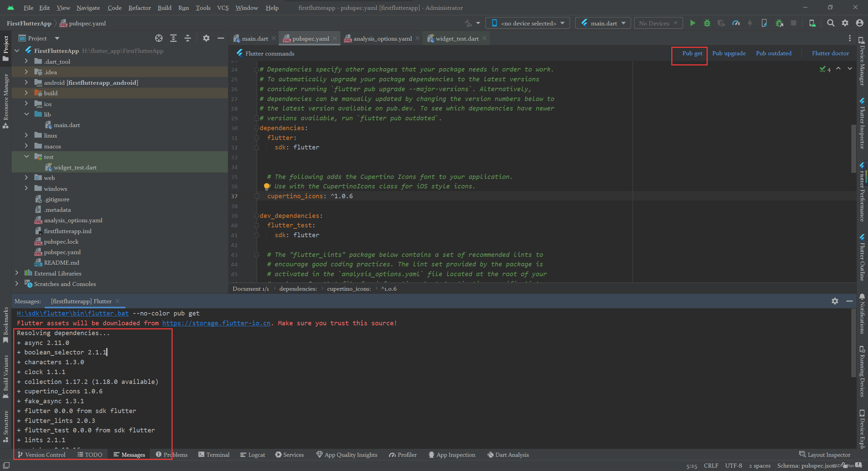
Task: Run the app using the green play icon
Action: tap(692, 23)
